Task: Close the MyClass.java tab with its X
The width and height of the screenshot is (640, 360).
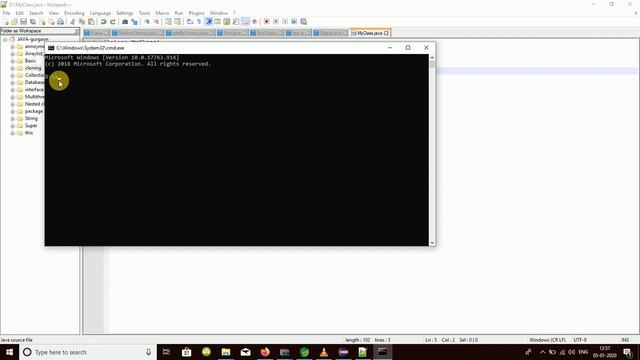Action: click(387, 33)
